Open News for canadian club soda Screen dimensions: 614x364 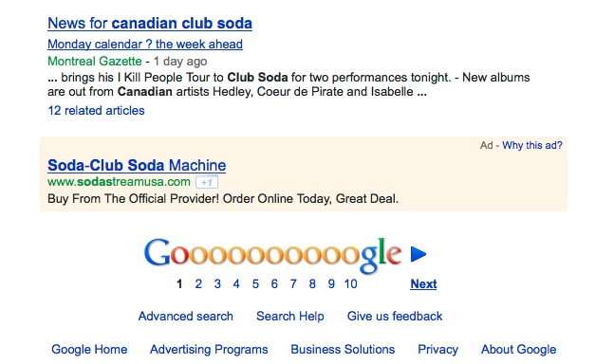150,23
